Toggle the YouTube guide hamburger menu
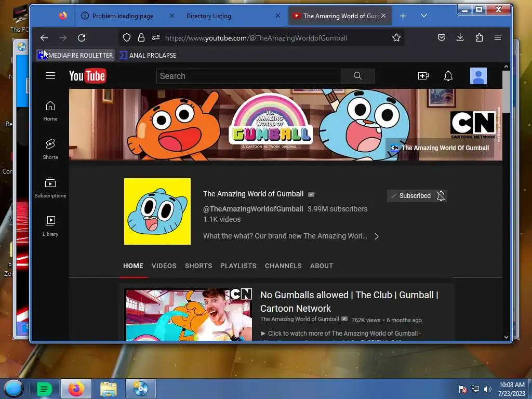Screen dimensions: 532x399 pos(50,76)
